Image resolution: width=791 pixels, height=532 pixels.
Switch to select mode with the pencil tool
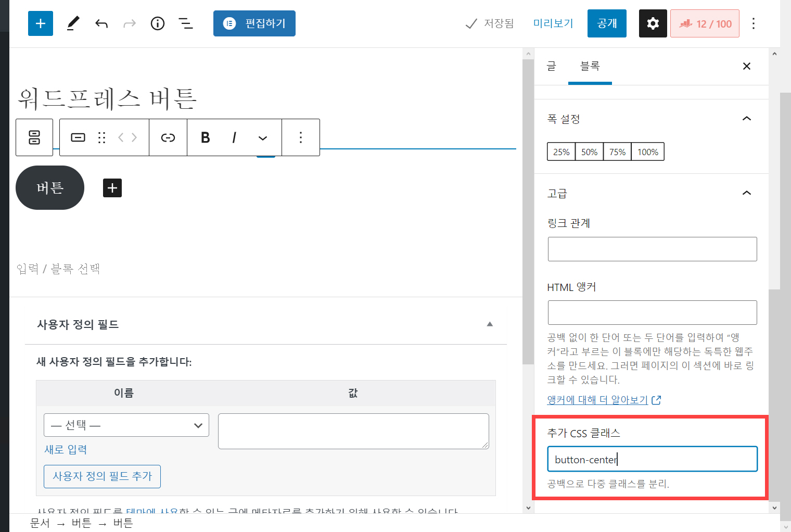(73, 23)
